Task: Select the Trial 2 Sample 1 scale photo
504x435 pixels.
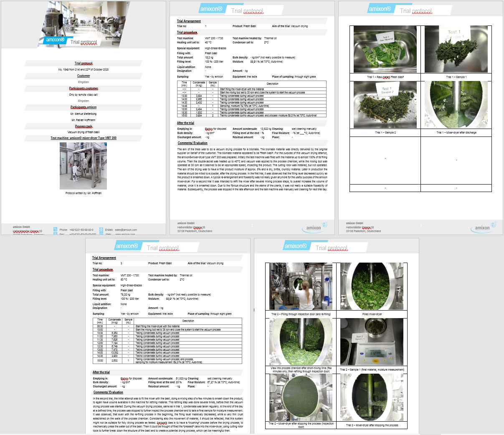Action: [372, 342]
